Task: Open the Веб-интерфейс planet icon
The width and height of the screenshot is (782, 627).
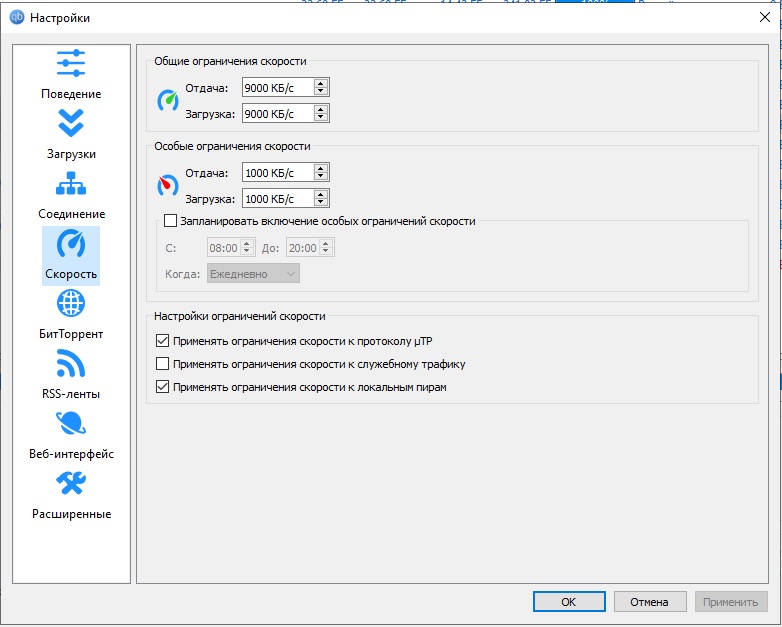Action: pyautogui.click(x=71, y=423)
